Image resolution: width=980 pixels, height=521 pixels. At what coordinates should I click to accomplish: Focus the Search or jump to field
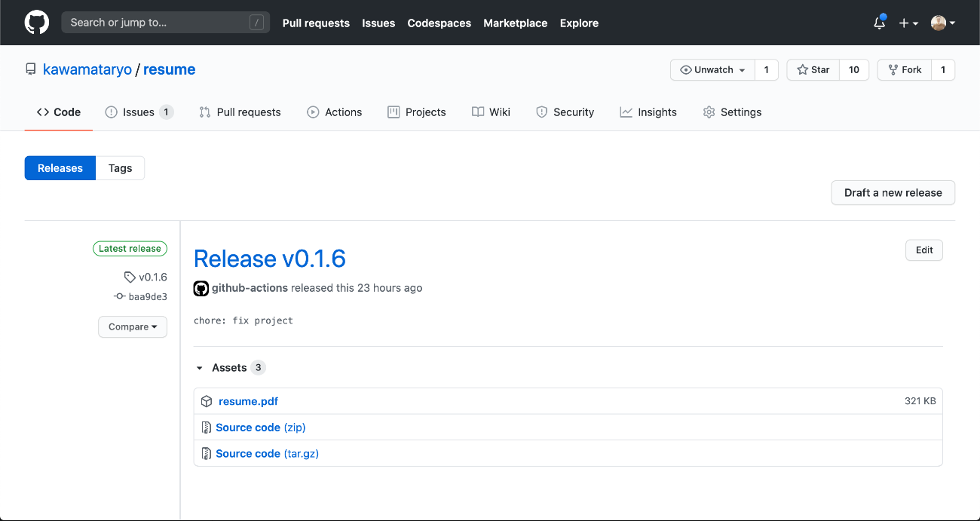(x=165, y=23)
